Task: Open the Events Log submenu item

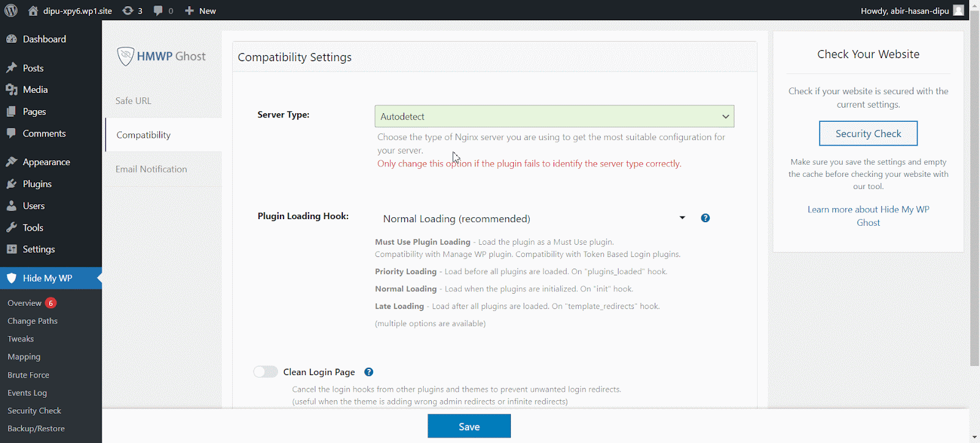Action: tap(27, 393)
